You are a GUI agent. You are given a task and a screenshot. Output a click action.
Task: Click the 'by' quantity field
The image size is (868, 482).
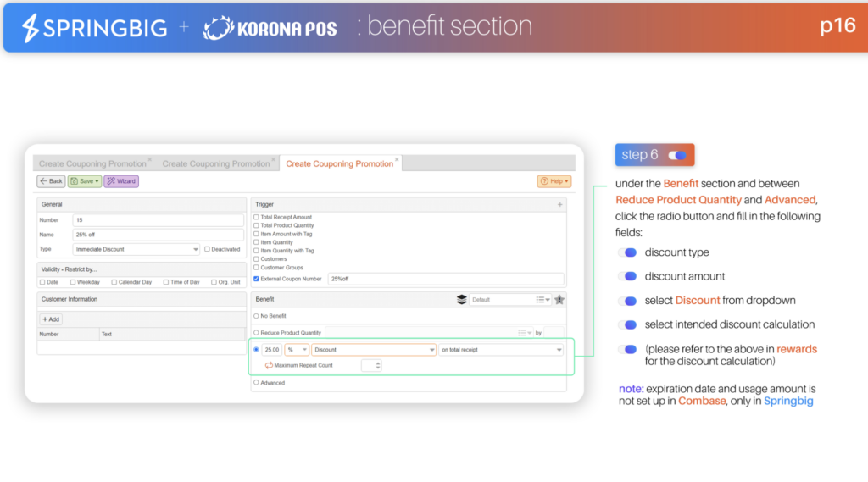pos(554,333)
